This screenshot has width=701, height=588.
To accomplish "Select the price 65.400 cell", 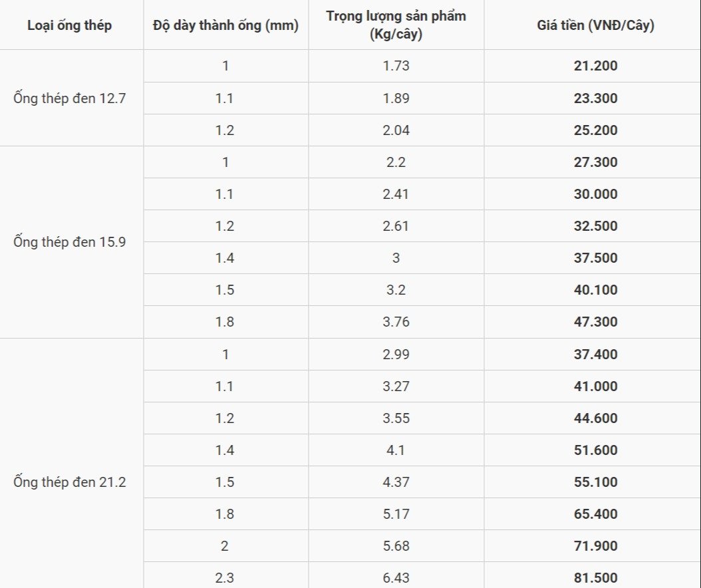I will tap(595, 514).
